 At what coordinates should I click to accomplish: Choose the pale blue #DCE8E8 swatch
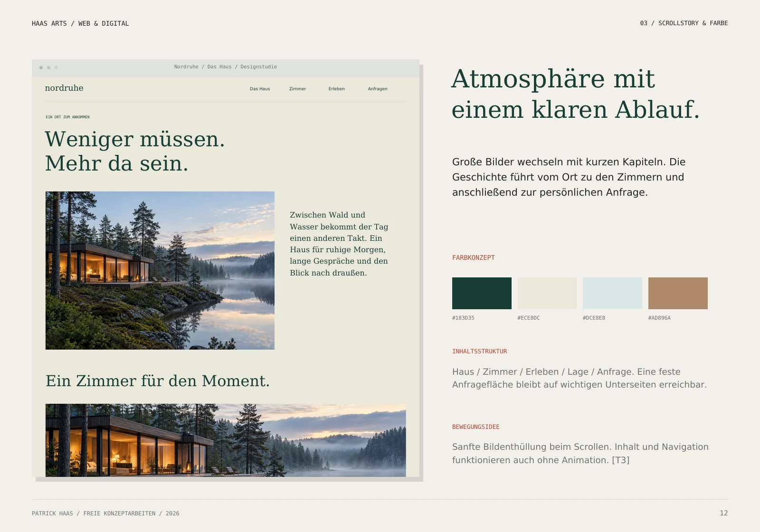(612, 293)
